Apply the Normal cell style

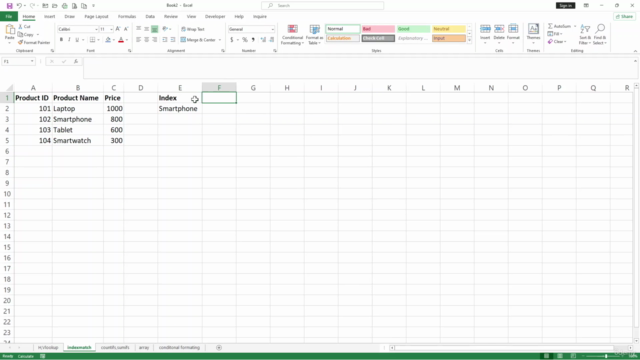tap(342, 29)
